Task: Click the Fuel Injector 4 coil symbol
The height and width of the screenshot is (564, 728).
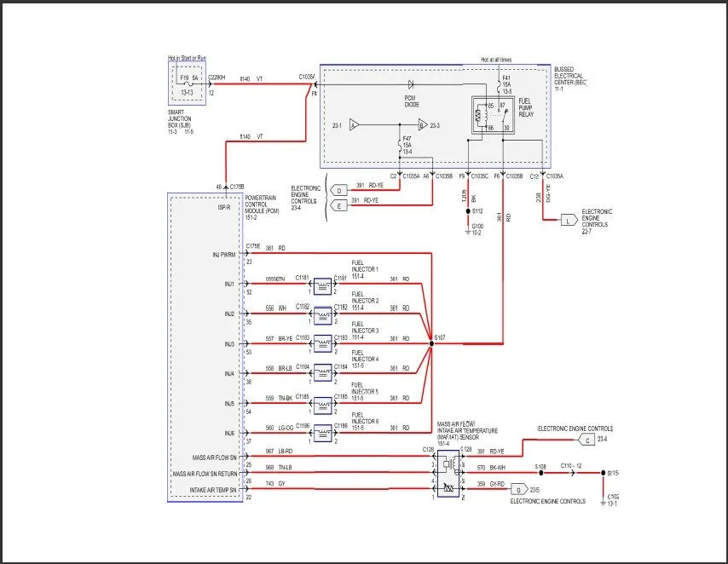Action: pos(323,373)
